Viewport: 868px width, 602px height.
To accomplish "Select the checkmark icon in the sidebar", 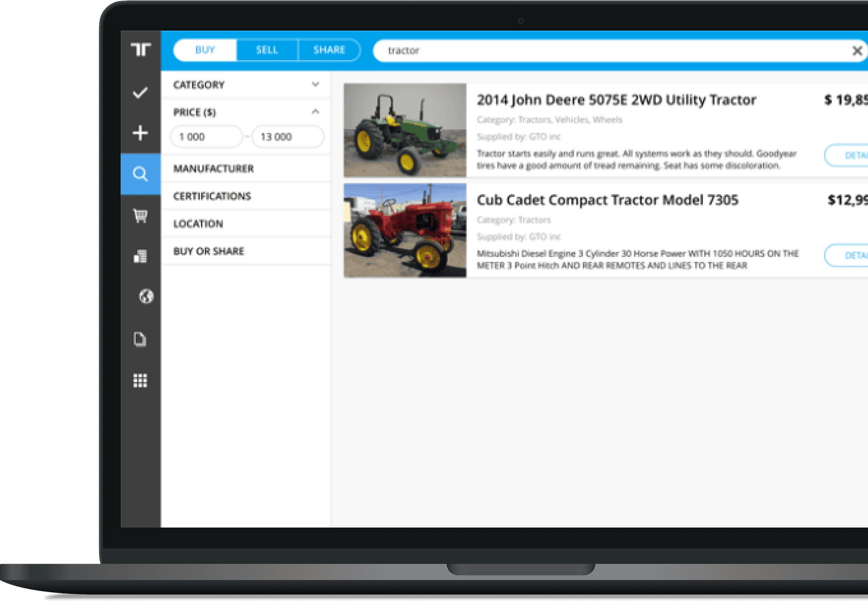I will pos(139,92).
